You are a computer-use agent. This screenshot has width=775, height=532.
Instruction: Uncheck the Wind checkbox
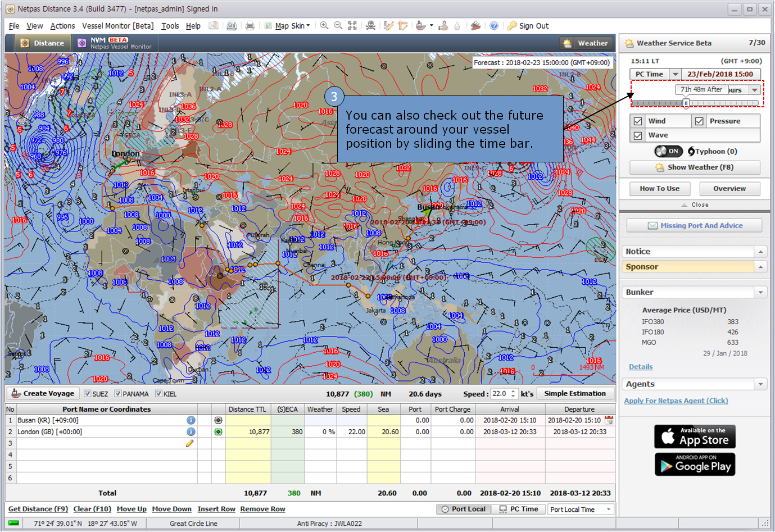(x=638, y=121)
